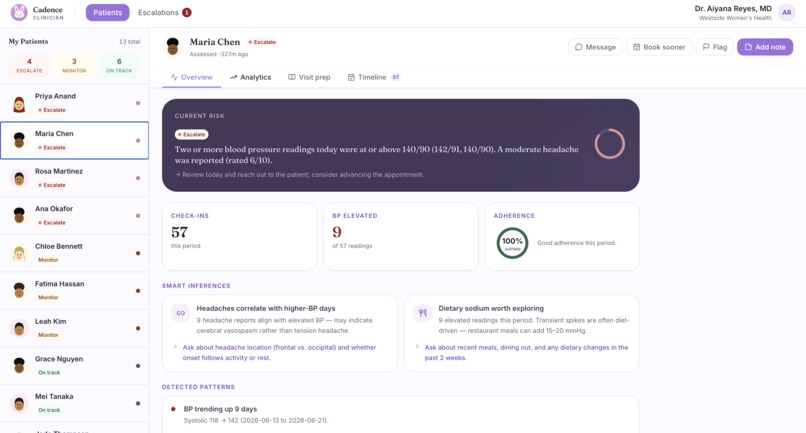
Task: Click status dot beside Grace Nguyen
Action: tap(138, 366)
